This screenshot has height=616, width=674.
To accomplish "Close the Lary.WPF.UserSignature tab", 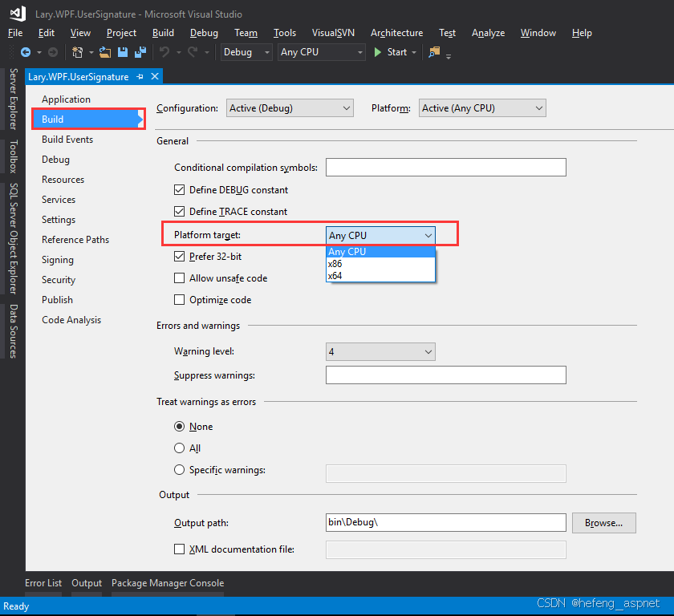I will [155, 76].
